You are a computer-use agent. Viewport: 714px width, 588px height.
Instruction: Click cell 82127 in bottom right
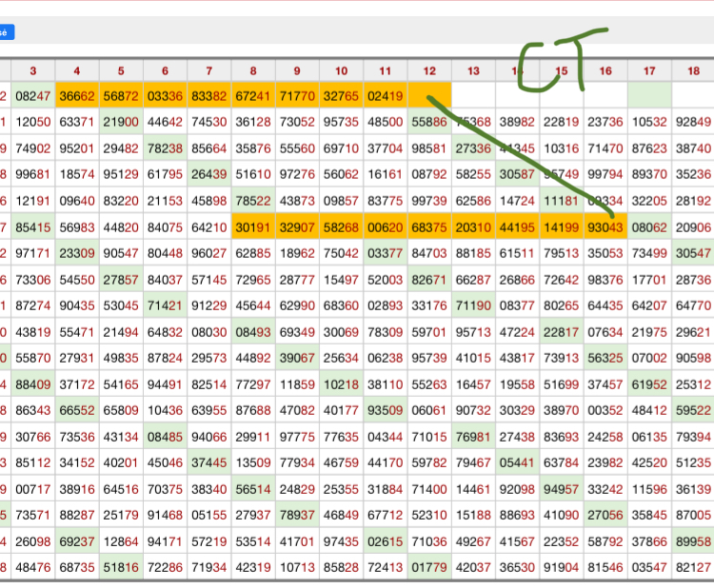692,568
